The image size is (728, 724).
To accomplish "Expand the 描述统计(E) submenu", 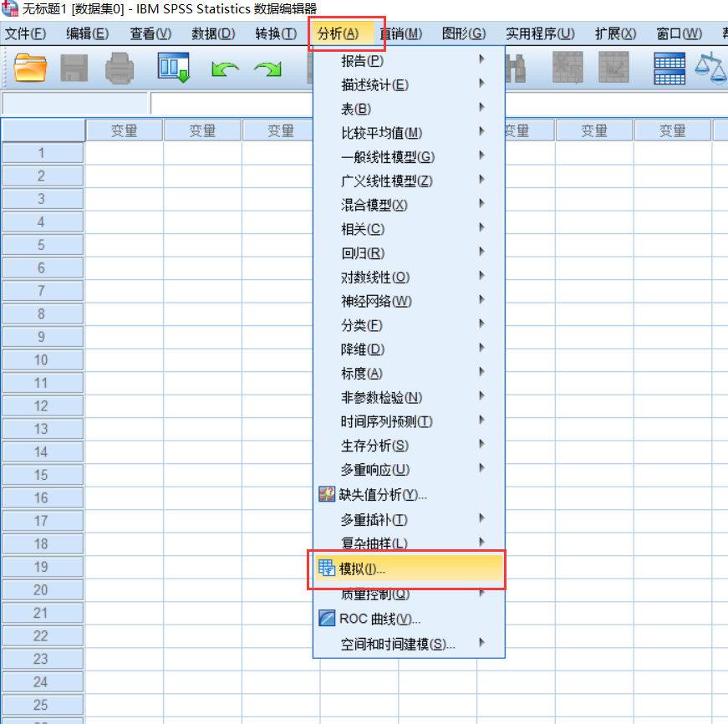I will click(x=409, y=85).
